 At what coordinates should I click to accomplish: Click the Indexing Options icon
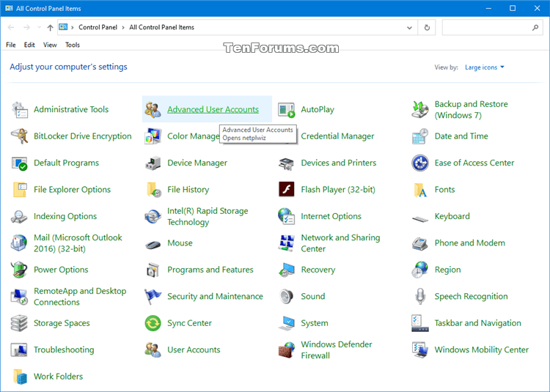pos(19,216)
